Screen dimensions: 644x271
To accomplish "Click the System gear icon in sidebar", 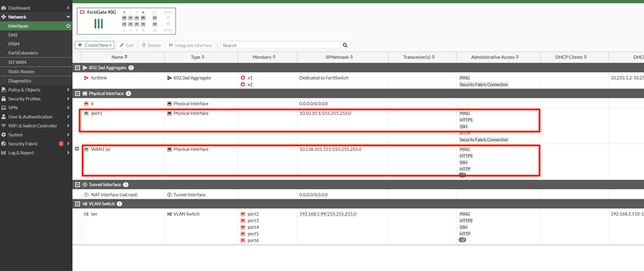I will click(x=4, y=135).
